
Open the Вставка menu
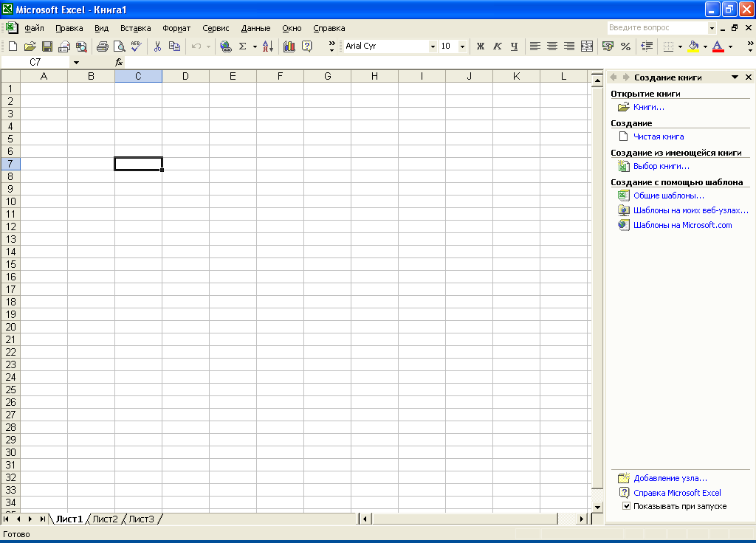[136, 28]
